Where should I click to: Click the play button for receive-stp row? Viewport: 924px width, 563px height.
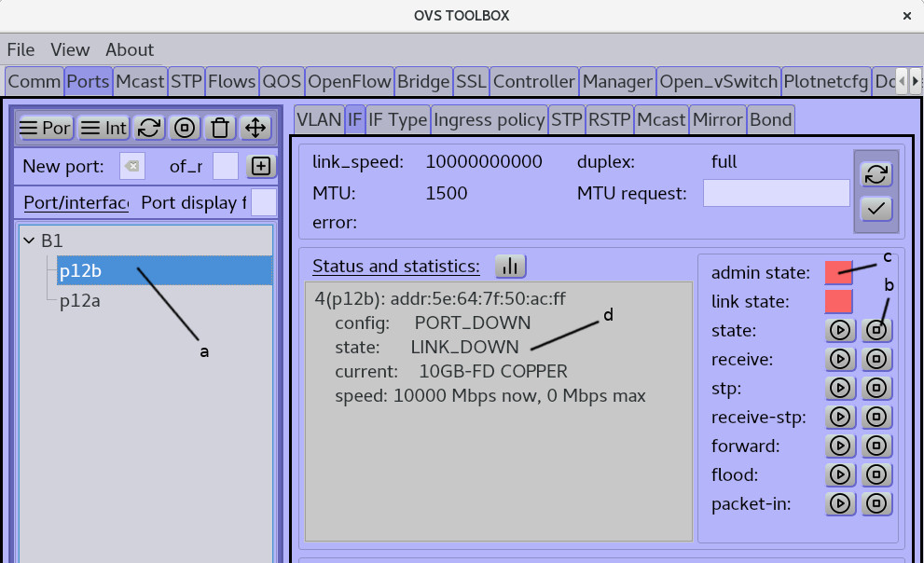pyautogui.click(x=840, y=417)
